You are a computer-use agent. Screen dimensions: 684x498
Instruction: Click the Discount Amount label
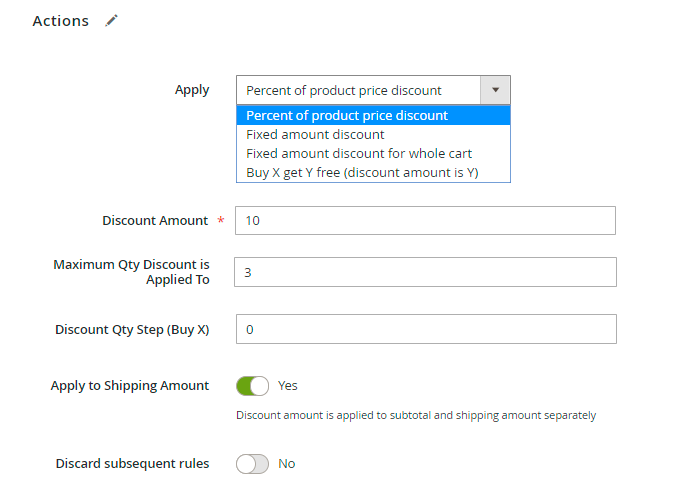point(155,220)
